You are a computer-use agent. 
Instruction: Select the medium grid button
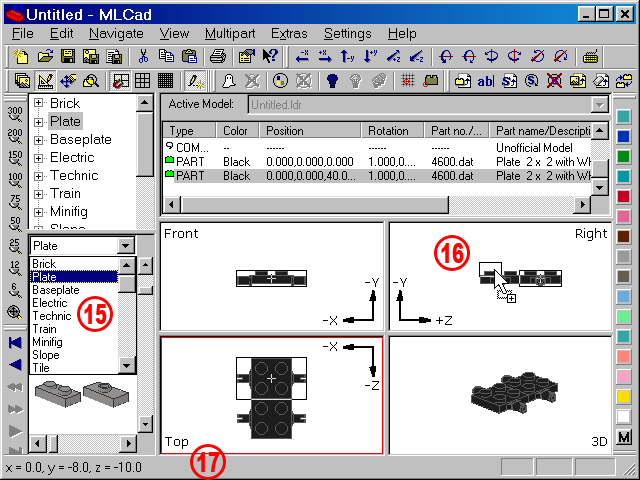click(x=142, y=80)
